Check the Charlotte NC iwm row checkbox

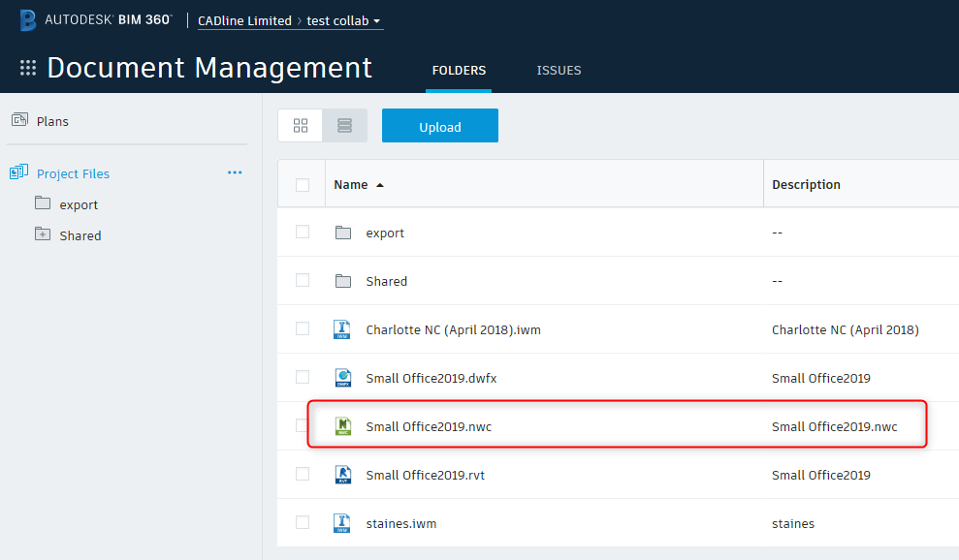click(x=303, y=328)
